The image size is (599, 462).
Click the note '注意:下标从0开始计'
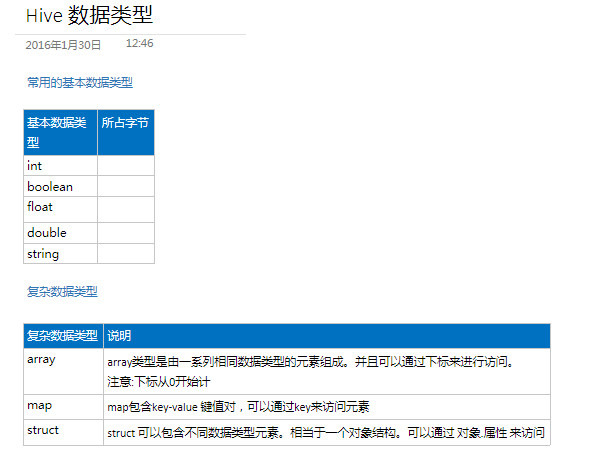[x=159, y=381]
